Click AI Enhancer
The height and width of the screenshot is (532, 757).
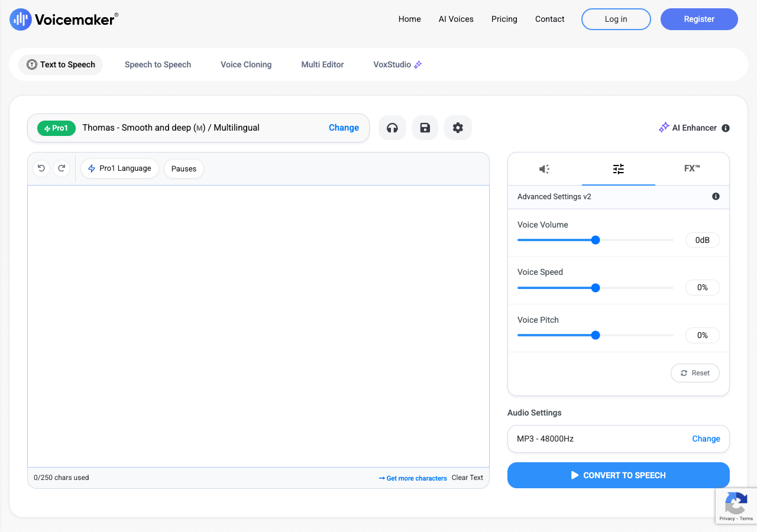[688, 128]
